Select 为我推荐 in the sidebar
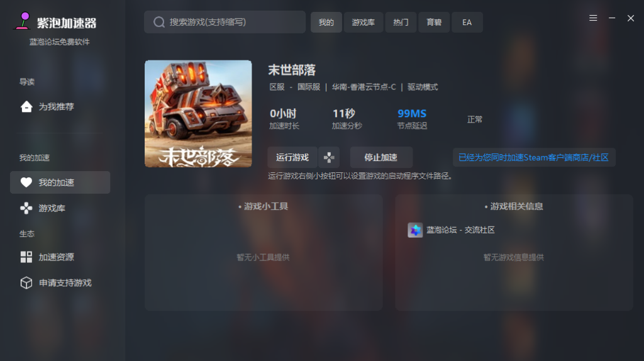The height and width of the screenshot is (361, 644). [60, 107]
